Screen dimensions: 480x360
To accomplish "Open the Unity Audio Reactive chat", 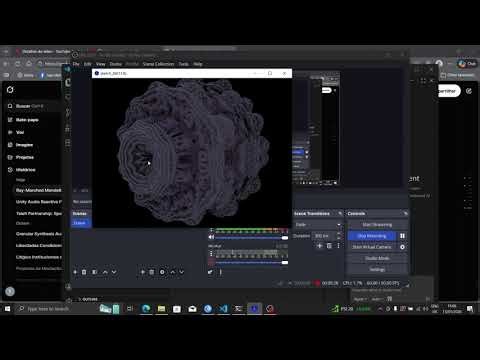I will [x=39, y=202].
